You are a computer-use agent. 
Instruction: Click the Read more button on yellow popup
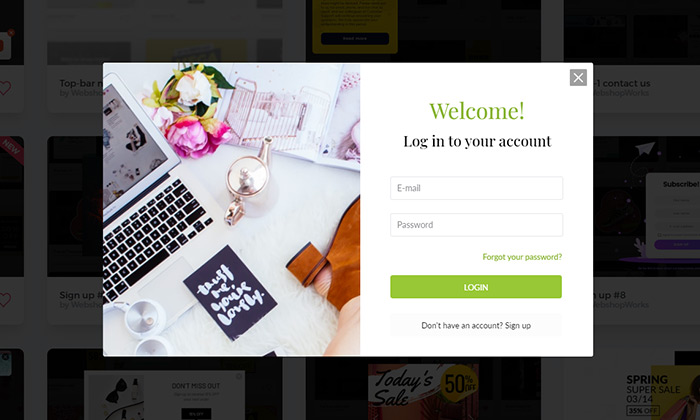point(355,38)
